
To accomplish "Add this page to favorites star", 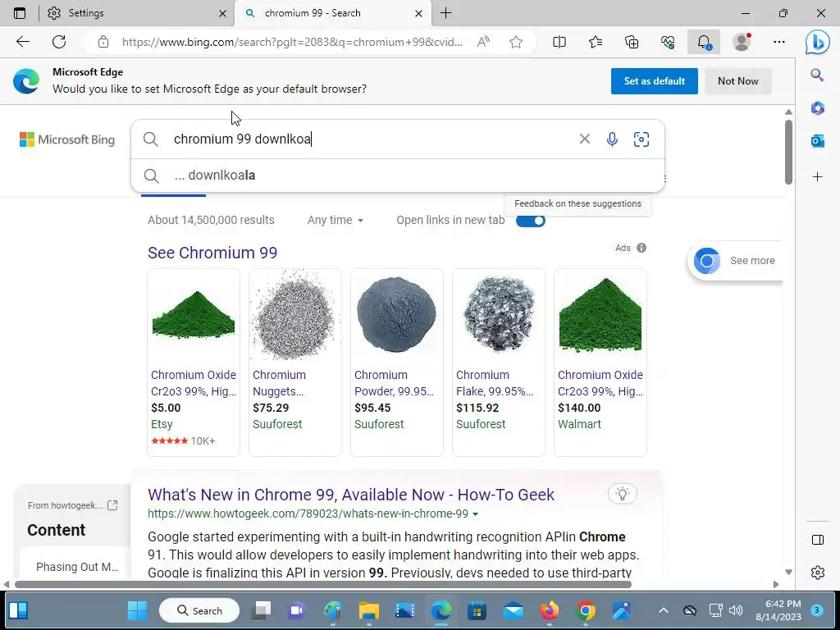I will pyautogui.click(x=516, y=42).
